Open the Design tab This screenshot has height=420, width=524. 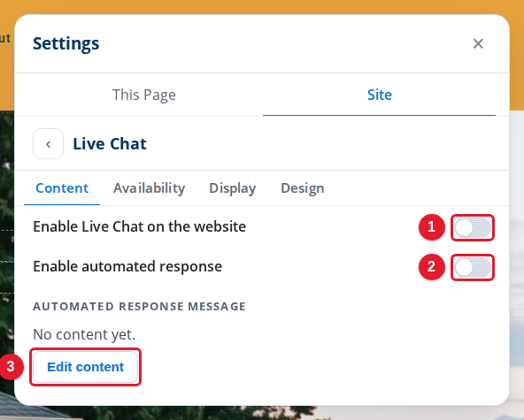click(303, 188)
